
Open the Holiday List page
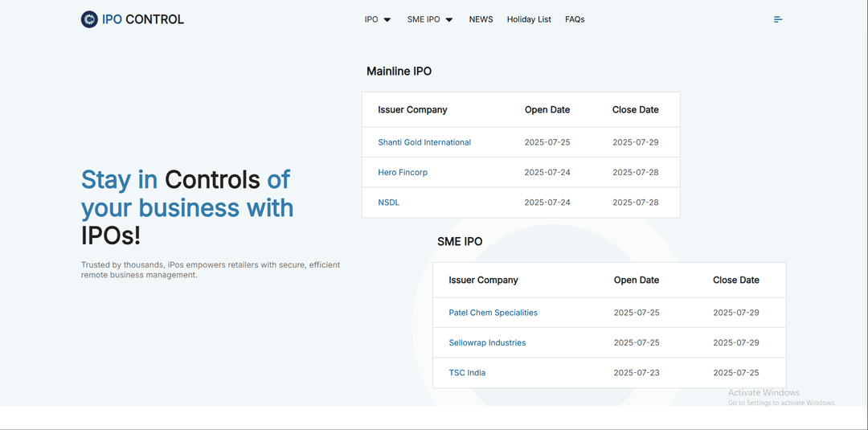coord(529,19)
